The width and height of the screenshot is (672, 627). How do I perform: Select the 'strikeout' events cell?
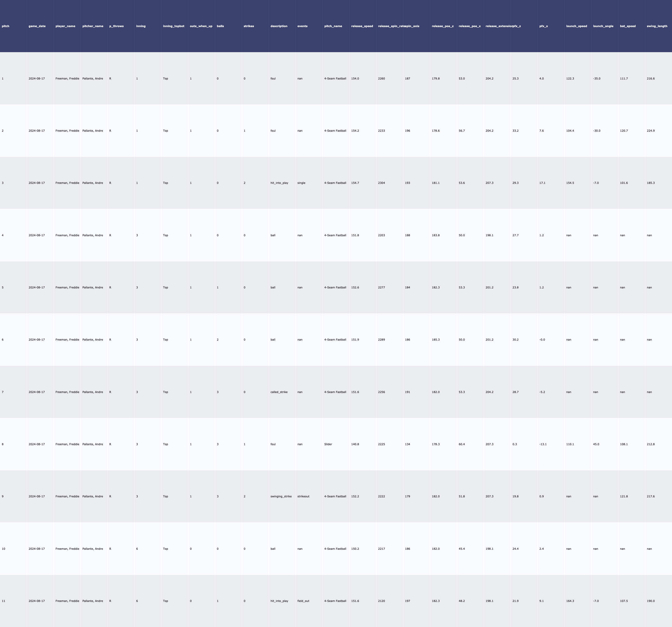click(303, 496)
